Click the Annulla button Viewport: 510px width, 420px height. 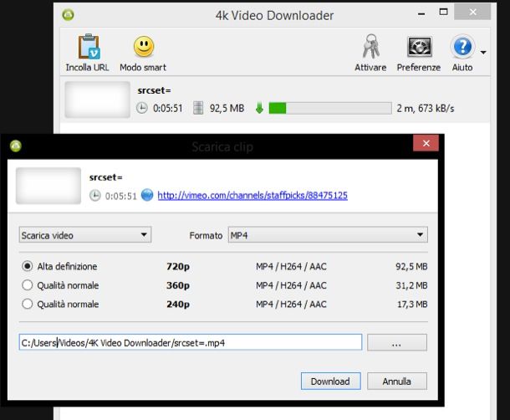pos(397,381)
